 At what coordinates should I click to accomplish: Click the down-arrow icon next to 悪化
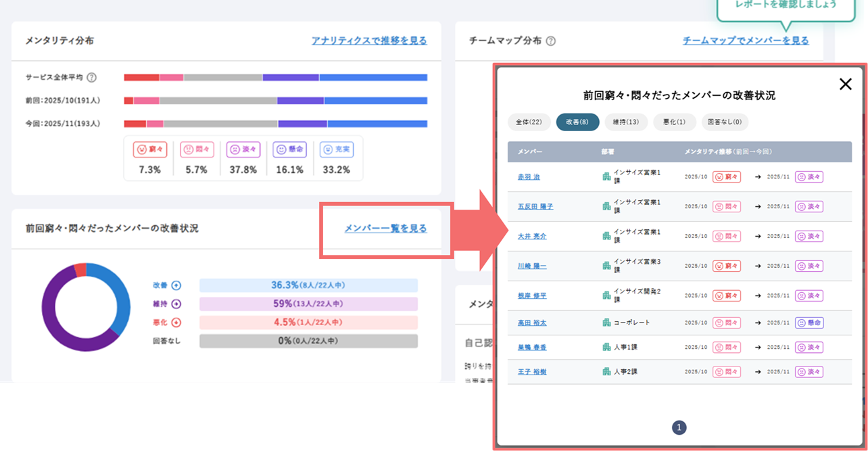point(176,323)
